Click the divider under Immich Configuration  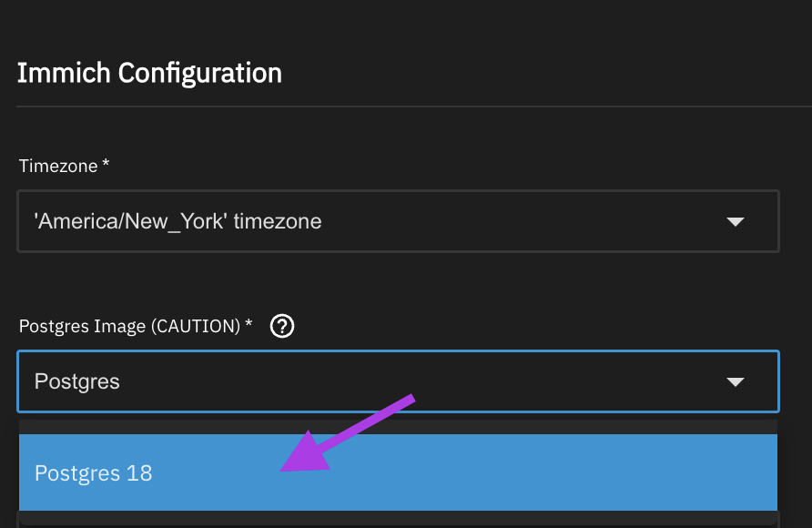click(x=413, y=107)
